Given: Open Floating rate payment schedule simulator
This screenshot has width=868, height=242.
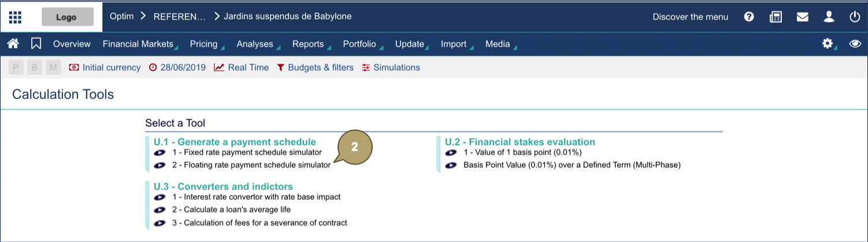Looking at the screenshot, I should tap(251, 165).
